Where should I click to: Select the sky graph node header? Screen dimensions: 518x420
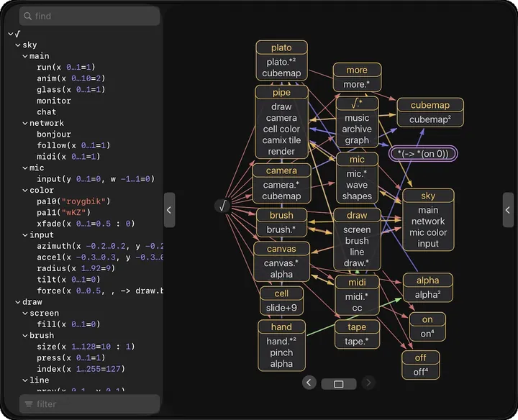click(x=428, y=196)
